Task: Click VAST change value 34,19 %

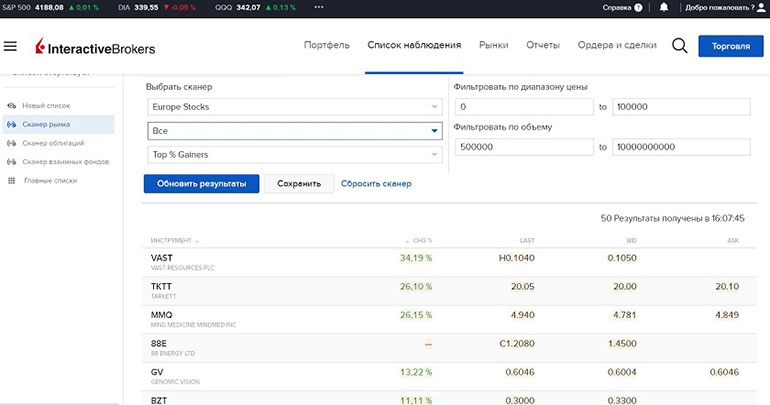Action: pyautogui.click(x=416, y=258)
